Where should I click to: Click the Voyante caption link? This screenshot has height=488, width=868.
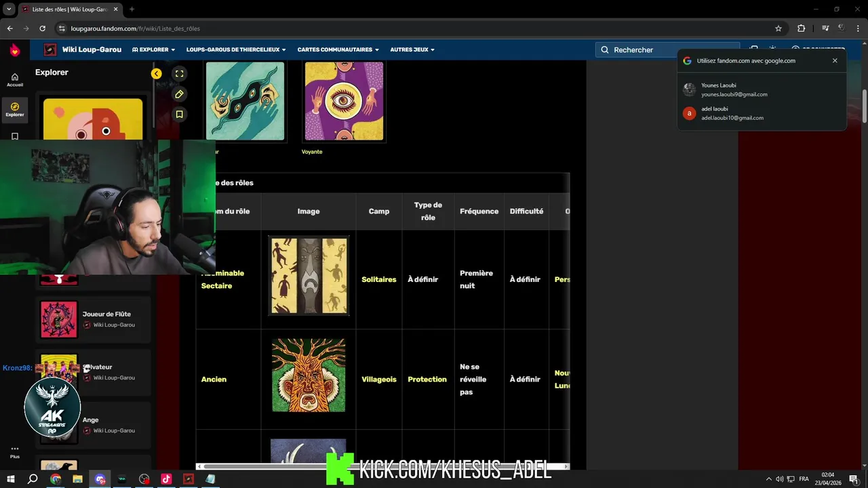312,152
